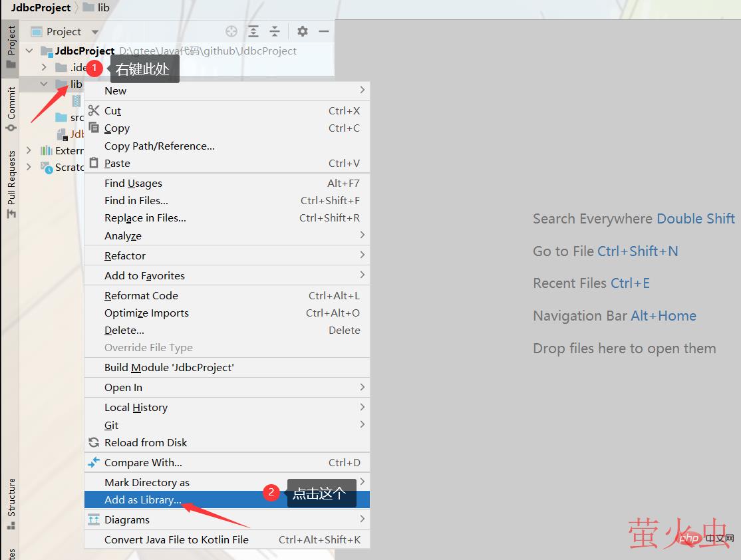Hide the Project panel with minus icon
741x560 pixels.
click(324, 31)
